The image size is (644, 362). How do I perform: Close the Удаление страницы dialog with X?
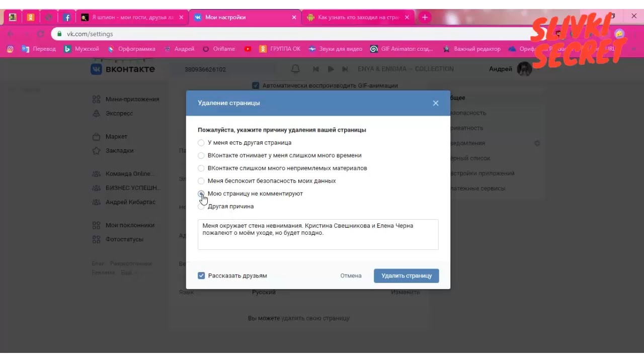(436, 103)
